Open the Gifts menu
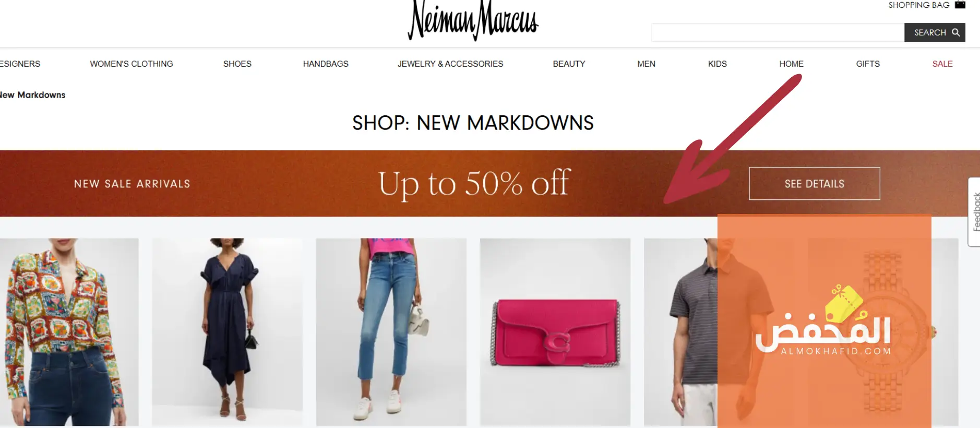 868,64
